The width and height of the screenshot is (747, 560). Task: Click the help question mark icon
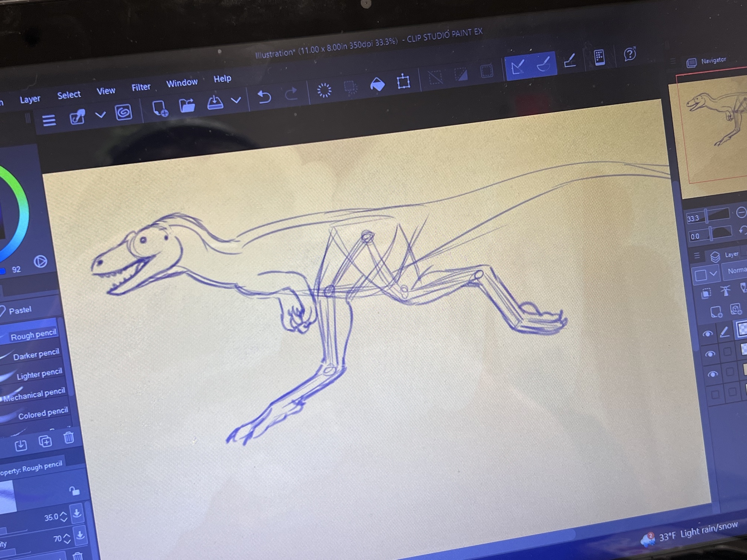tap(630, 55)
